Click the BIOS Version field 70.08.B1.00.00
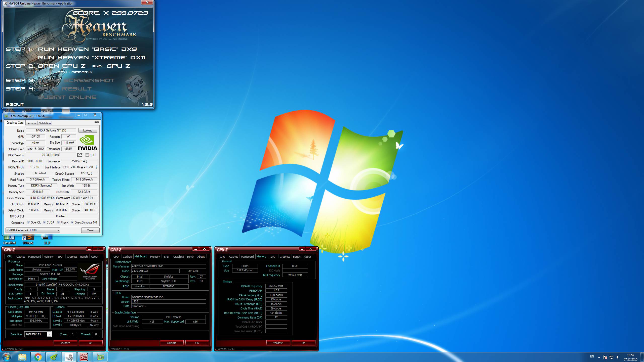 (x=51, y=155)
